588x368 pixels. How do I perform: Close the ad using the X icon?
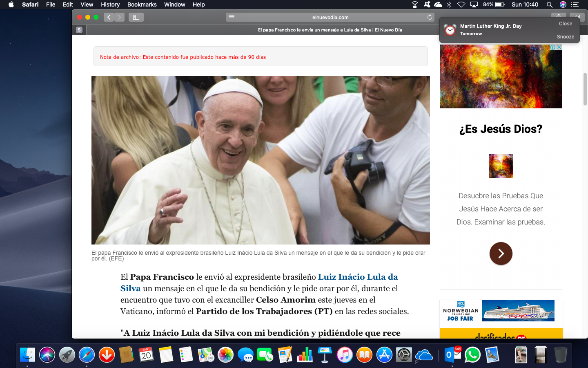point(559,47)
